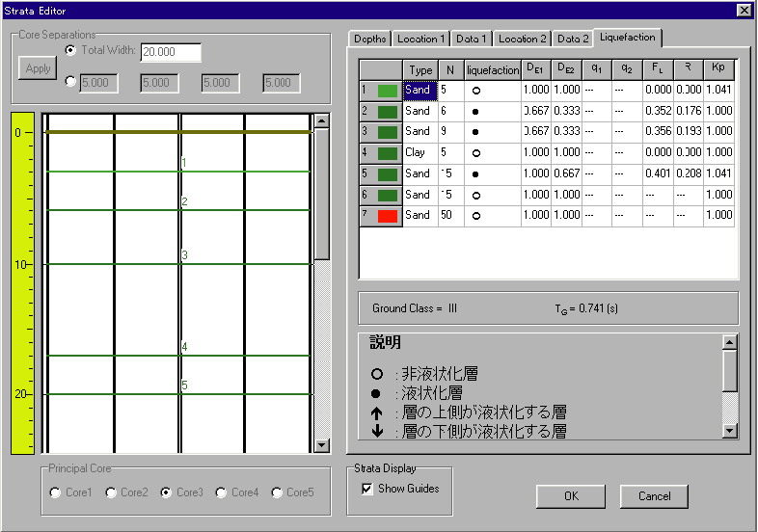Open the Location 1 tab
Viewport: 758px width, 532px height.
(421, 40)
